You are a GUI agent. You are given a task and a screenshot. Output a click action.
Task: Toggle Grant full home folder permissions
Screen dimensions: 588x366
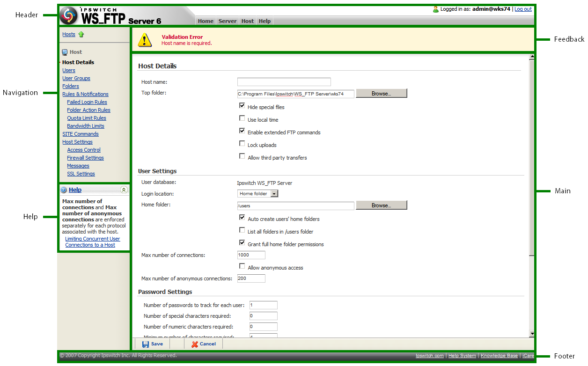[x=242, y=243]
